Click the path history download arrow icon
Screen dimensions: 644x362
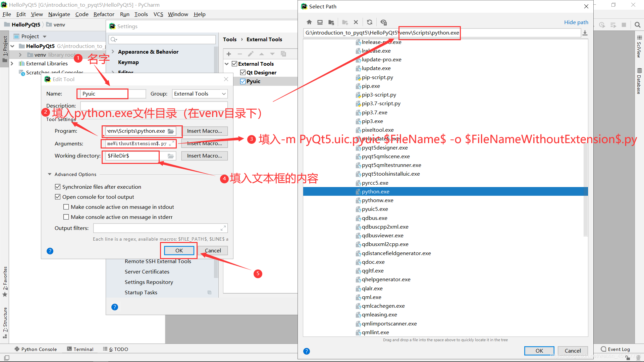[585, 33]
